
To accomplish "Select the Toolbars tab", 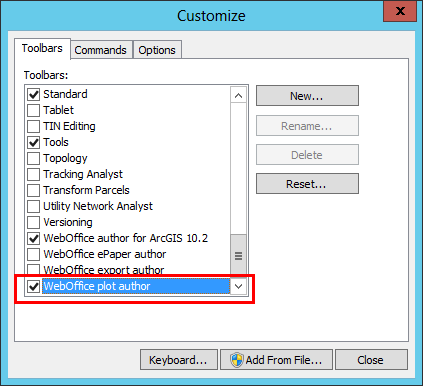I will pos(42,48).
